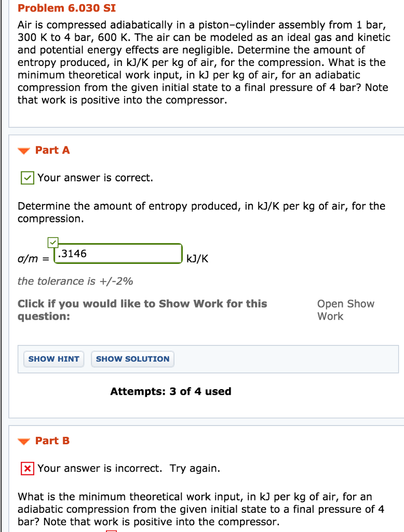Expand Part A using its disclosure triangle
The width and height of the screenshot is (404, 532).
tap(23, 150)
